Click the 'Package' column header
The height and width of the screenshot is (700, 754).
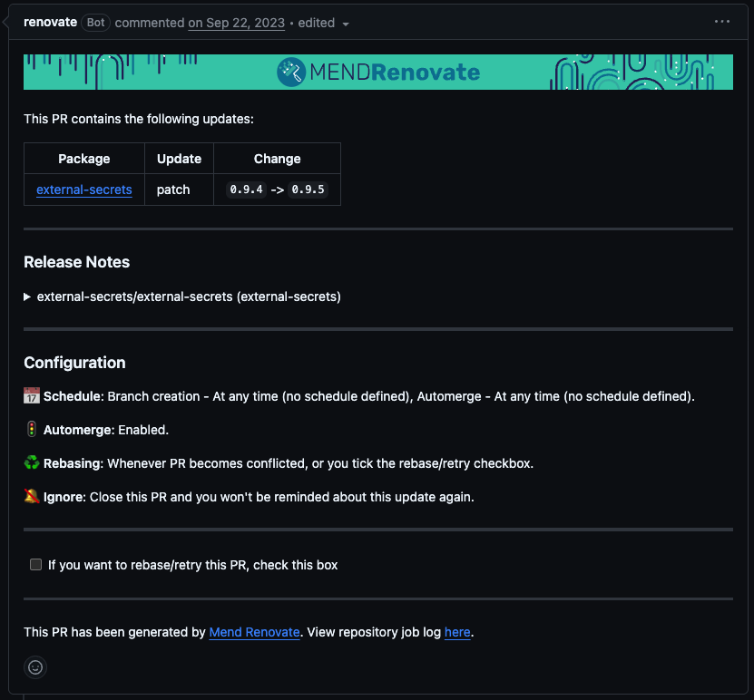(84, 159)
